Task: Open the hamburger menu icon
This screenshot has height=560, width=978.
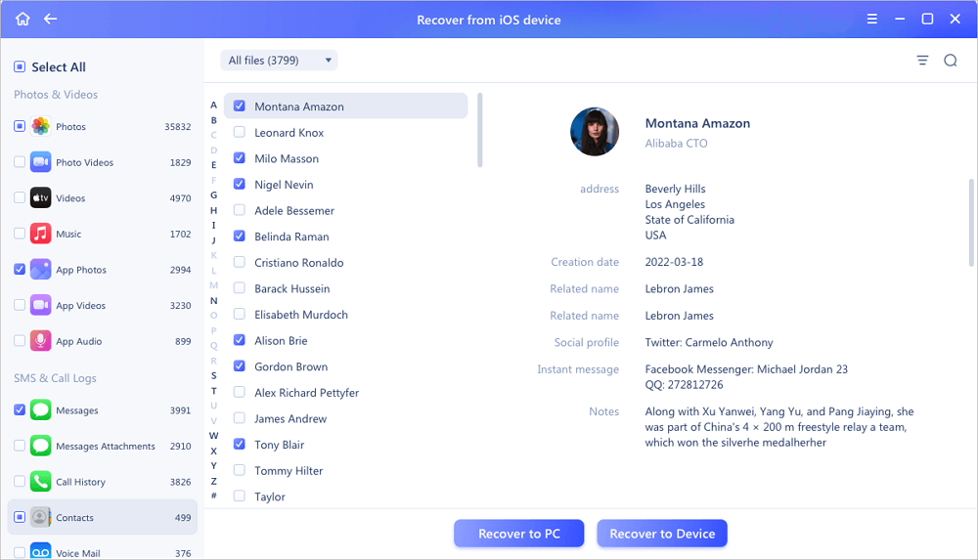Action: pos(872,19)
